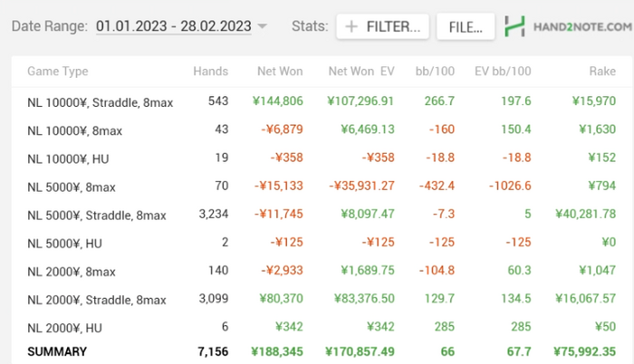Click the plus icon on the Filter button
This screenshot has width=634, height=364.
[352, 27]
